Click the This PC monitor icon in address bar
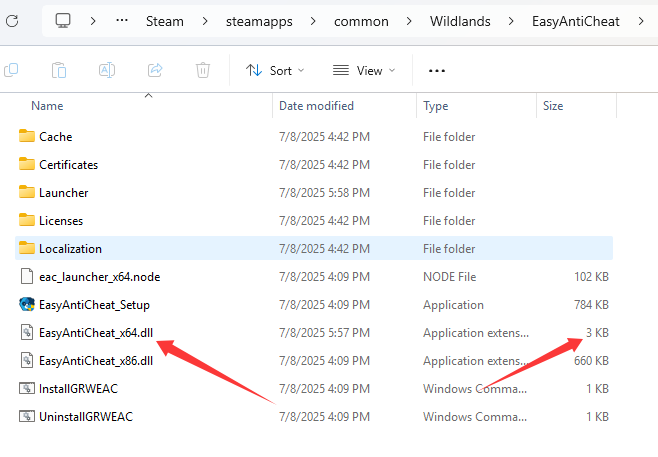The height and width of the screenshot is (457, 658). (x=63, y=21)
